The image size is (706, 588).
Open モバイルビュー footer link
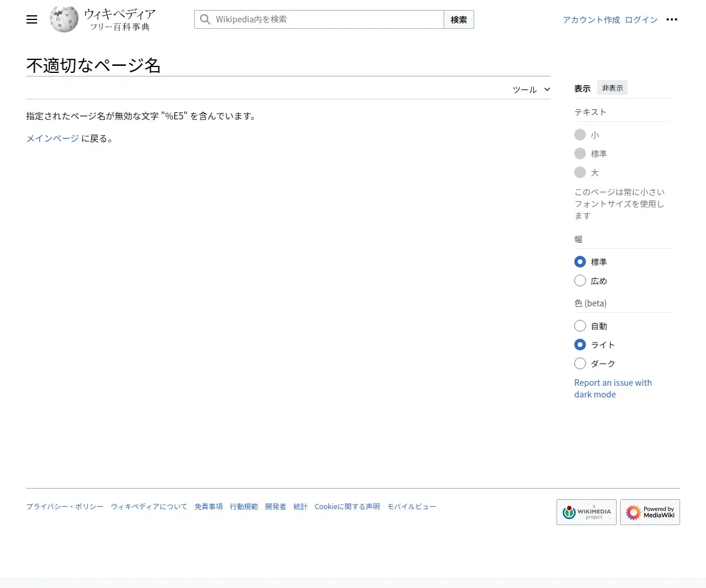412,506
